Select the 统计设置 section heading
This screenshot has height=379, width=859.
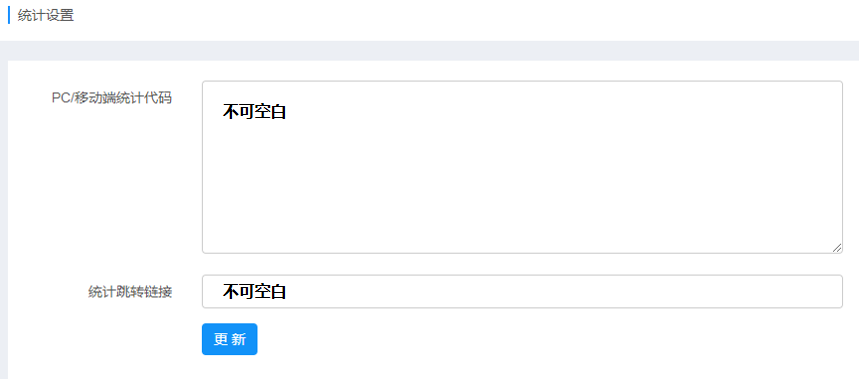tap(45, 15)
